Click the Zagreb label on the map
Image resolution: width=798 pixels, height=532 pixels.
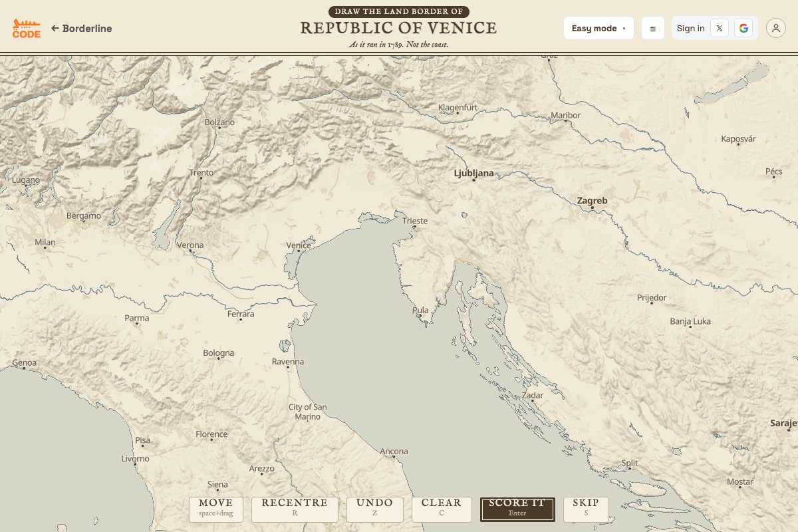(x=592, y=200)
